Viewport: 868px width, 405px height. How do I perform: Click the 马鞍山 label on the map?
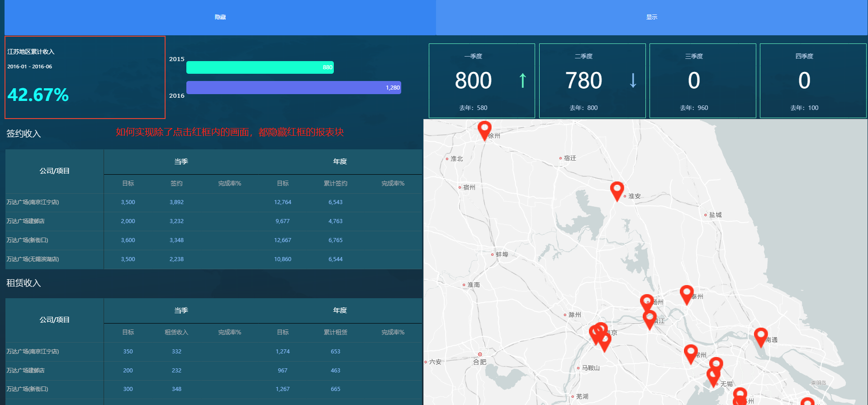[x=591, y=368]
